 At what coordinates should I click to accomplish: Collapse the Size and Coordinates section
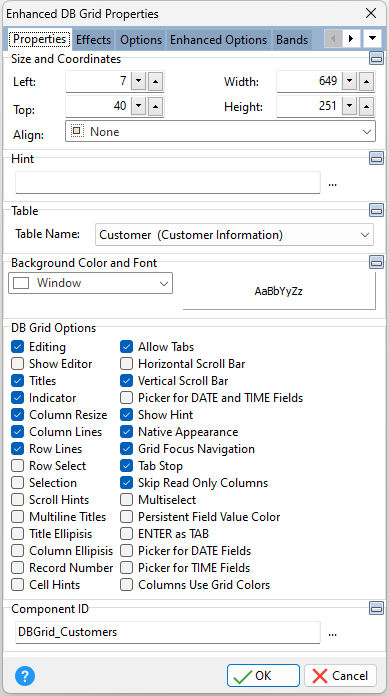(377, 58)
